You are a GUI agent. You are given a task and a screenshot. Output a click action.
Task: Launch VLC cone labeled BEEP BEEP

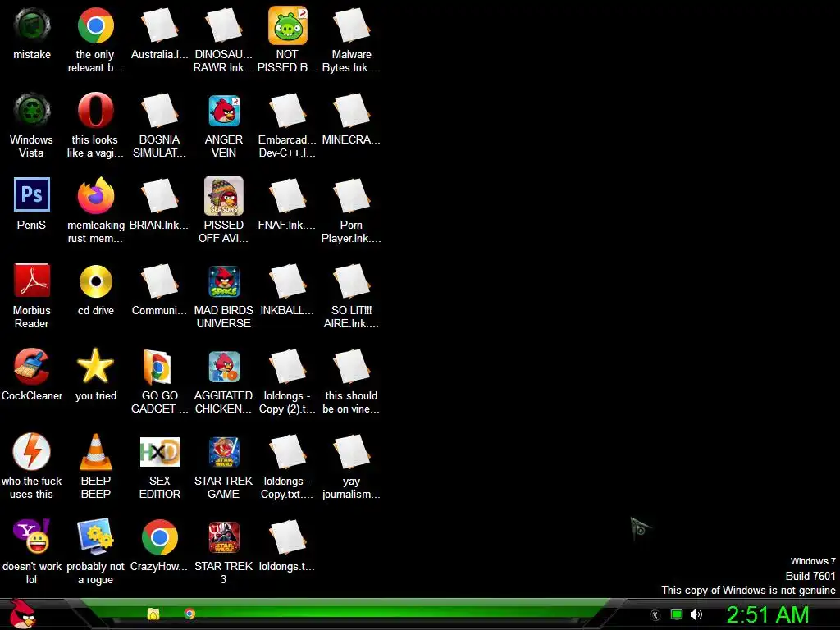point(95,452)
